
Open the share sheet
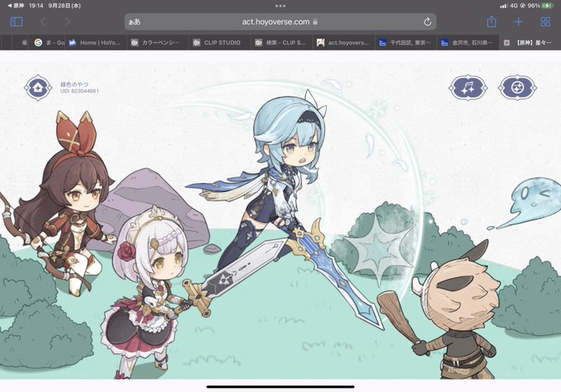[492, 21]
